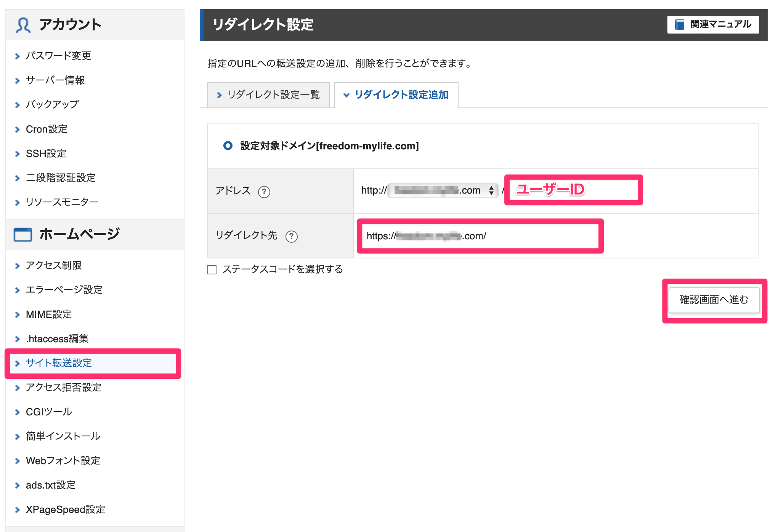Click the ホームページ window icon

click(23, 234)
